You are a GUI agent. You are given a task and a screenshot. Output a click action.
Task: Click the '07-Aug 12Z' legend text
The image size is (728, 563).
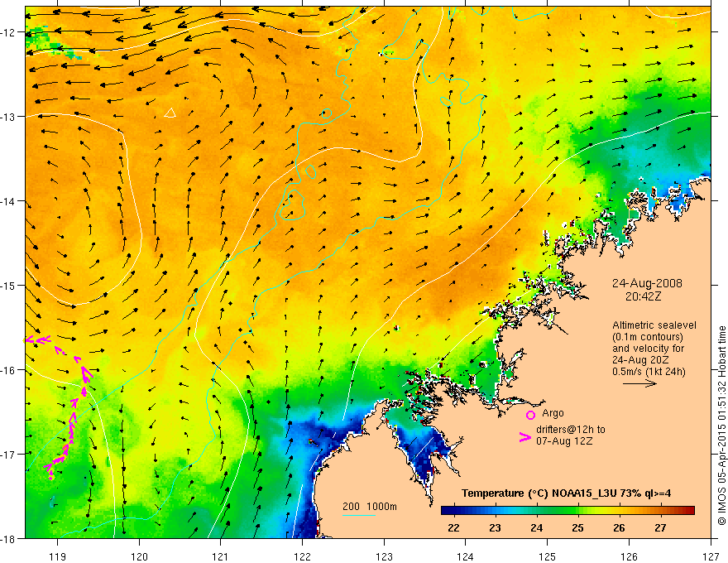click(x=564, y=440)
